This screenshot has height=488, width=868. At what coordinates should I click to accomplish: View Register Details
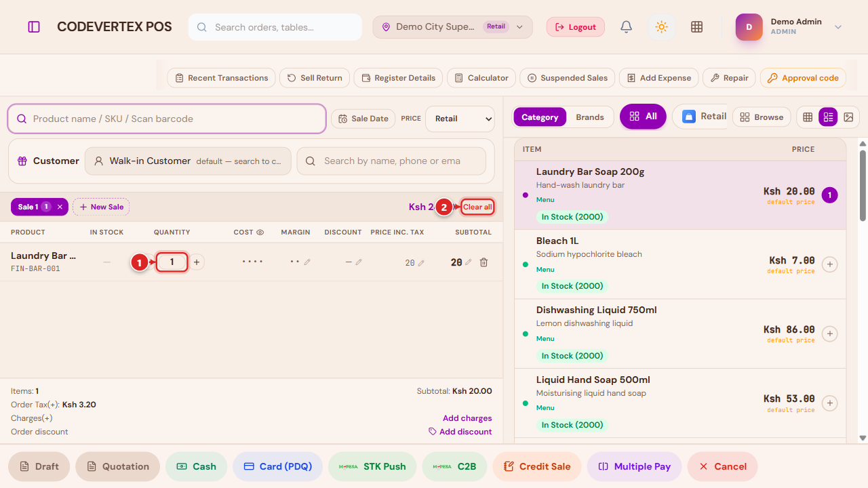point(399,78)
